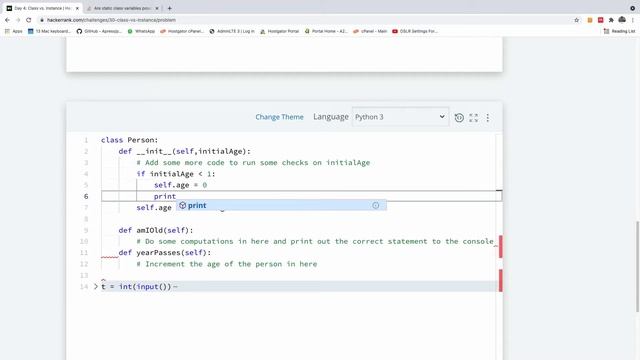Toggle the fullscreen editor icon

tap(473, 118)
